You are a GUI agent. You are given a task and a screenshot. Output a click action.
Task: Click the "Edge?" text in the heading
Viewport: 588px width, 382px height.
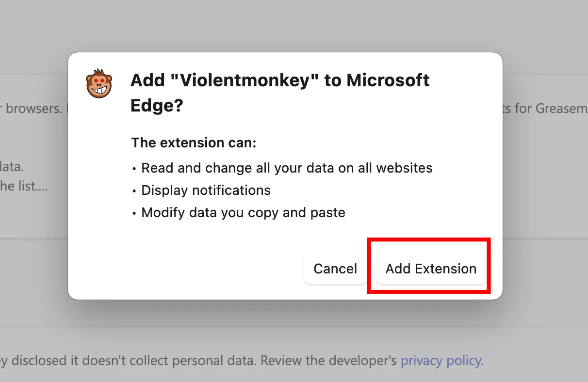pos(156,105)
